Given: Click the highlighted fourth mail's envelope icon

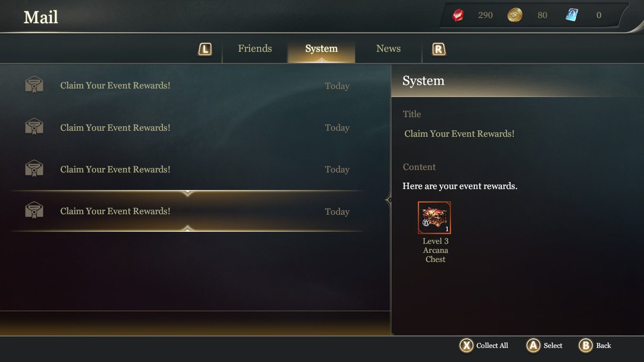Looking at the screenshot, I should 34,210.
